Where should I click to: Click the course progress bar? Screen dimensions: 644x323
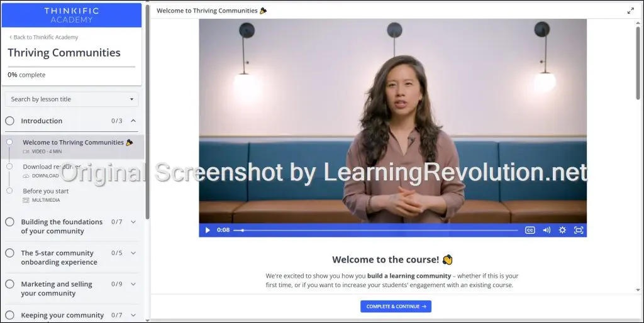point(72,67)
